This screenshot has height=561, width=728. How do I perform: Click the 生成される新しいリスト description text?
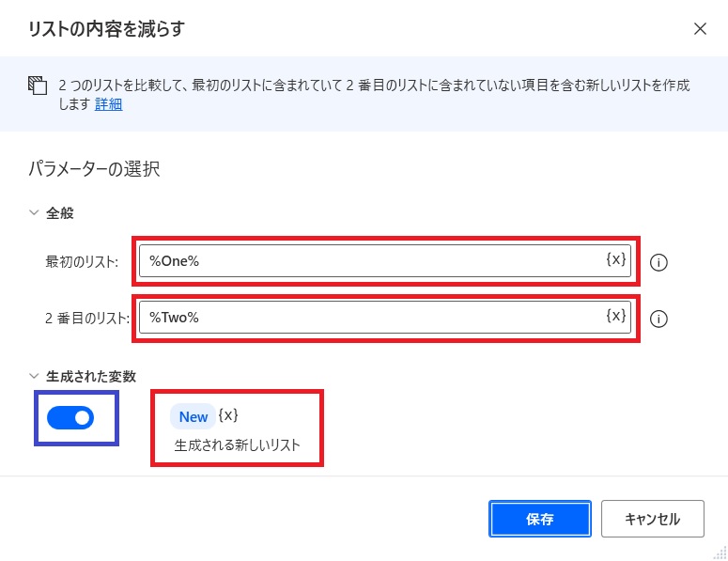tap(238, 444)
